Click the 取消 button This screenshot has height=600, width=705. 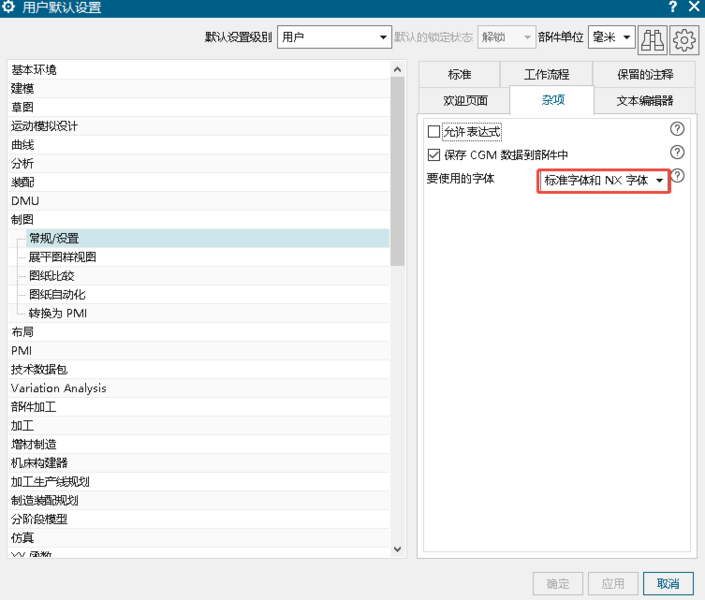pos(668,584)
